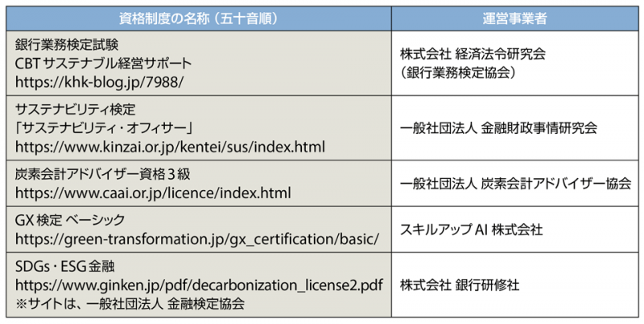Screen dimensions: 644x324
Task: Select the header 資格制度の名称（五十音順）
Action: pos(199,19)
